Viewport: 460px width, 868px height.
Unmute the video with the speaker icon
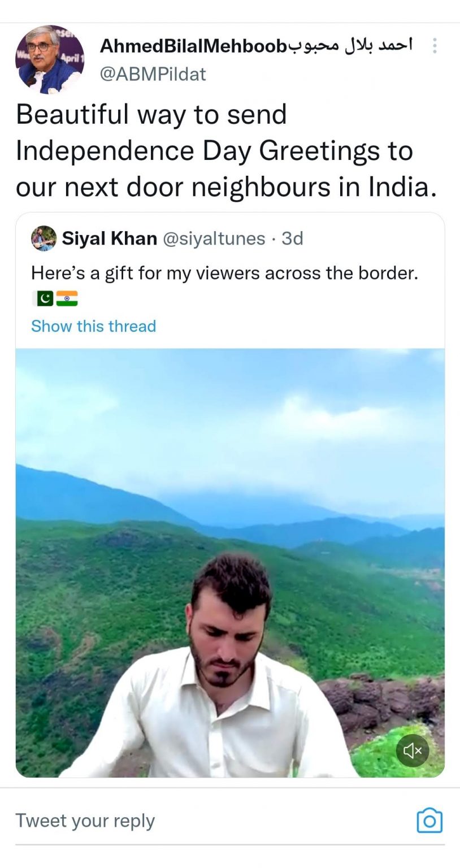coord(413,750)
